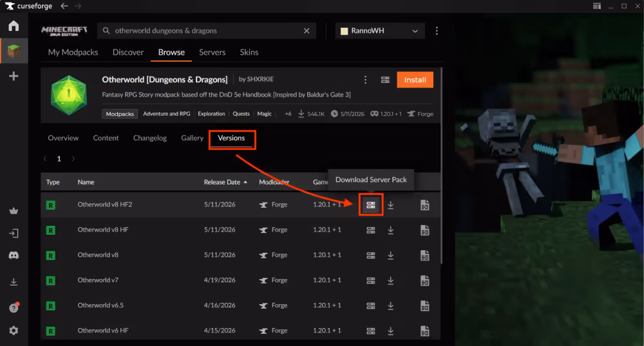Download the Otherworld v8 HF file
Viewport: 644px width, 346px height.
(391, 230)
